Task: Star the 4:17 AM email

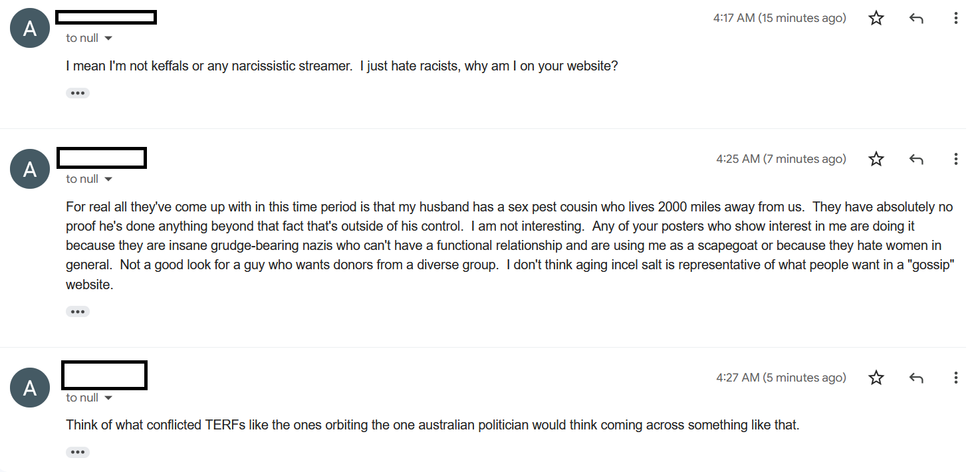Action: 876,18
